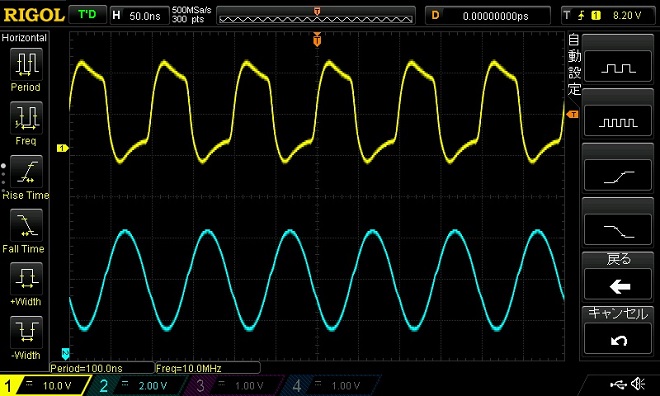Pick single-cycle square waveform autoset option
The height and width of the screenshot is (396, 660).
click(x=618, y=66)
